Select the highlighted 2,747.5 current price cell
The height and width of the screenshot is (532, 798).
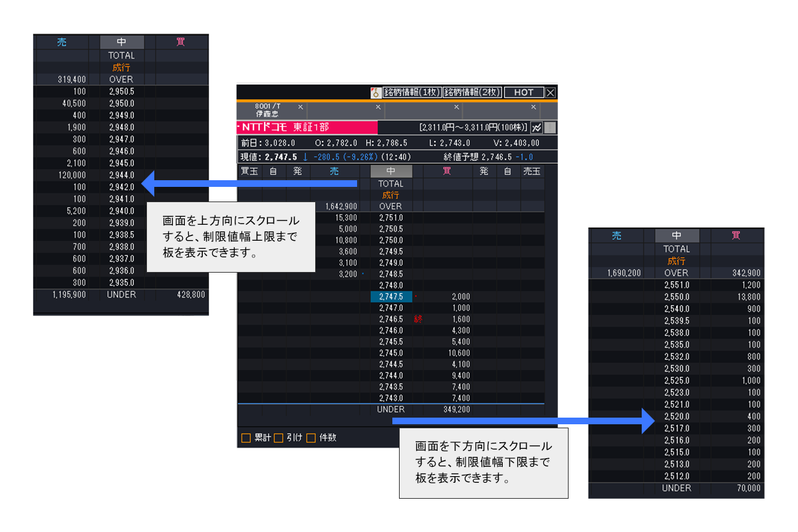point(390,297)
